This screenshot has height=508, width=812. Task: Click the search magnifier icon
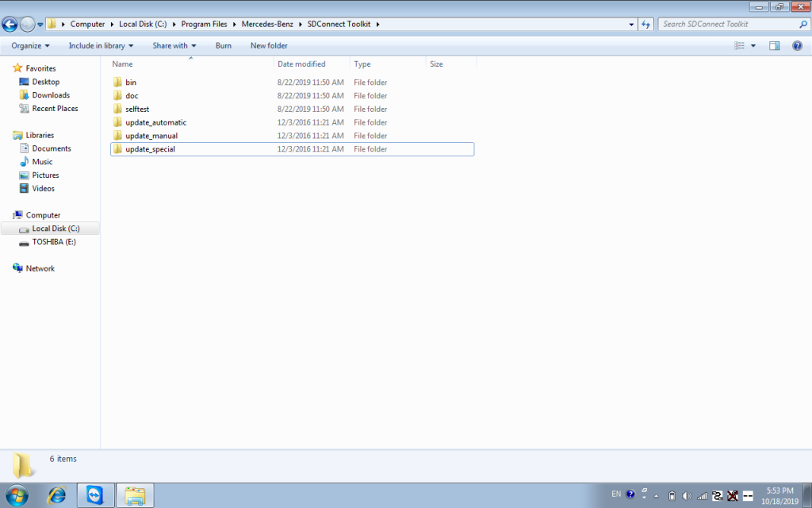pos(803,24)
